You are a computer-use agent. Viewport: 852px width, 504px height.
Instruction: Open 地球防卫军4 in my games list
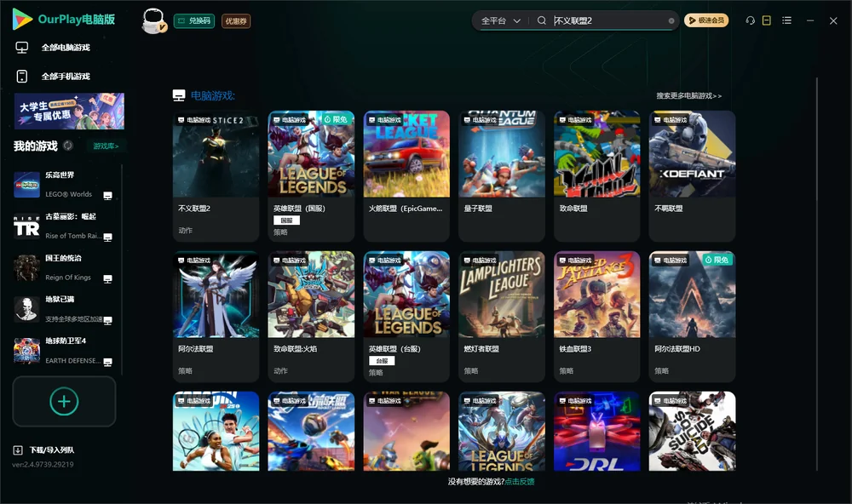pyautogui.click(x=64, y=351)
